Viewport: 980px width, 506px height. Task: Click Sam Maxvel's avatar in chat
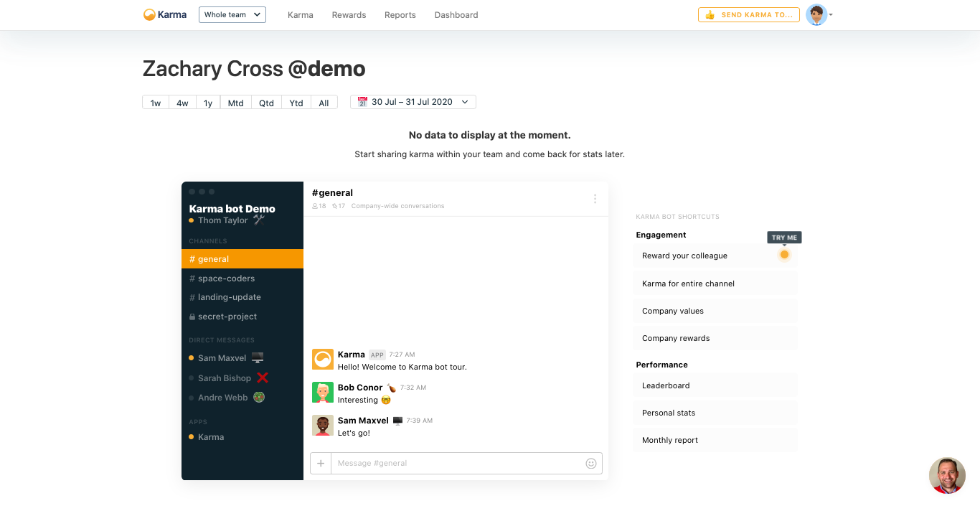point(323,426)
